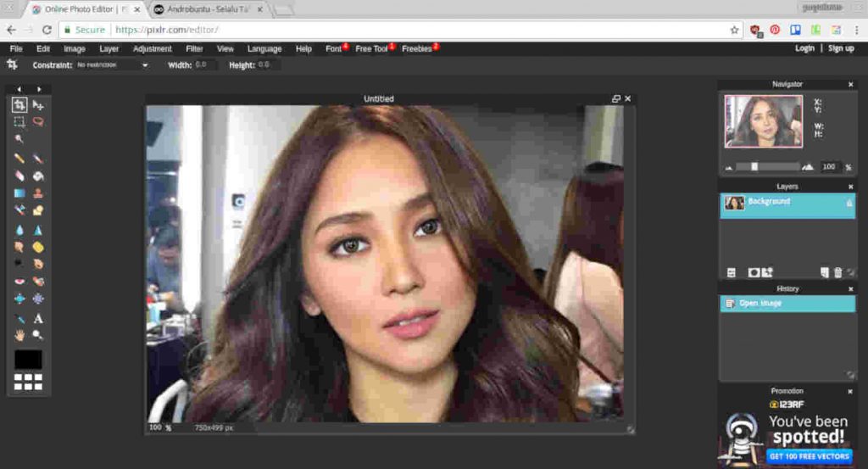Image resolution: width=868 pixels, height=469 pixels.
Task: Maximize the Untitled image window
Action: click(x=616, y=99)
